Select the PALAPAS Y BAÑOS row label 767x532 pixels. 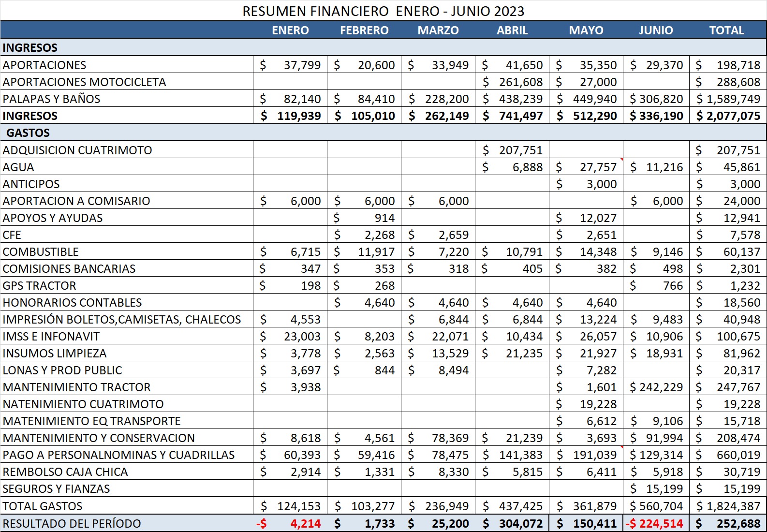click(x=51, y=99)
